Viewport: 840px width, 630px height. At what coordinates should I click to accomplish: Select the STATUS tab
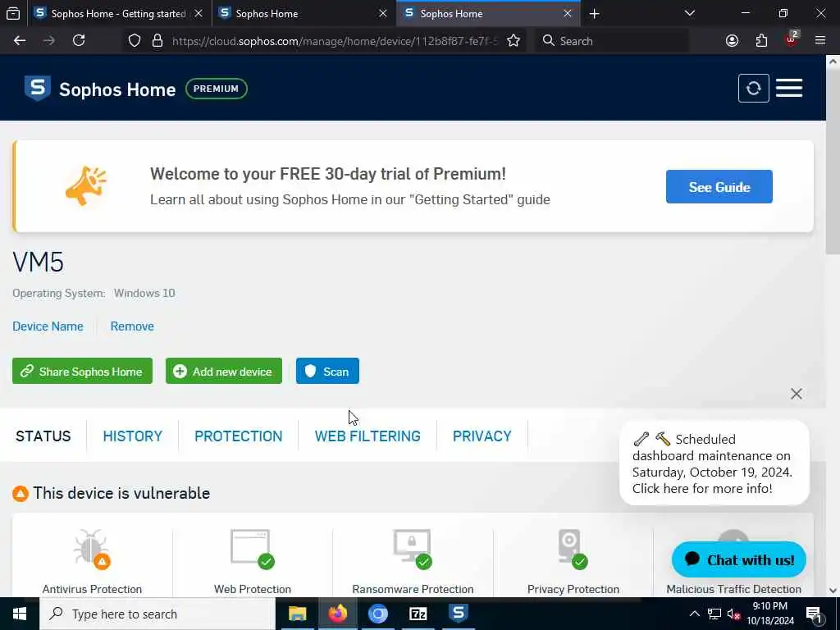click(43, 436)
